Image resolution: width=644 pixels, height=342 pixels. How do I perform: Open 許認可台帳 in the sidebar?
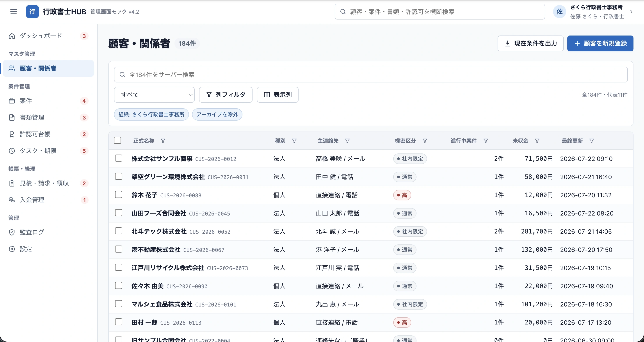pos(48,134)
